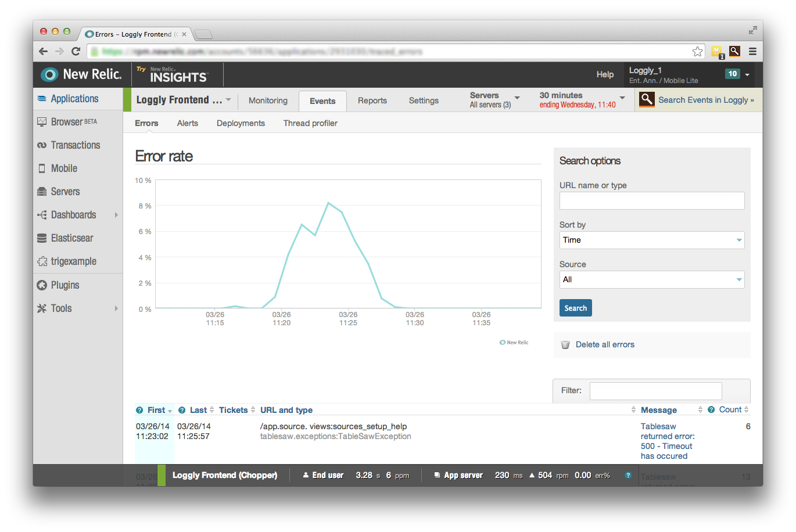Expand Dashboards submenu arrow
Viewport: 796px width, 532px height.
pyautogui.click(x=116, y=215)
